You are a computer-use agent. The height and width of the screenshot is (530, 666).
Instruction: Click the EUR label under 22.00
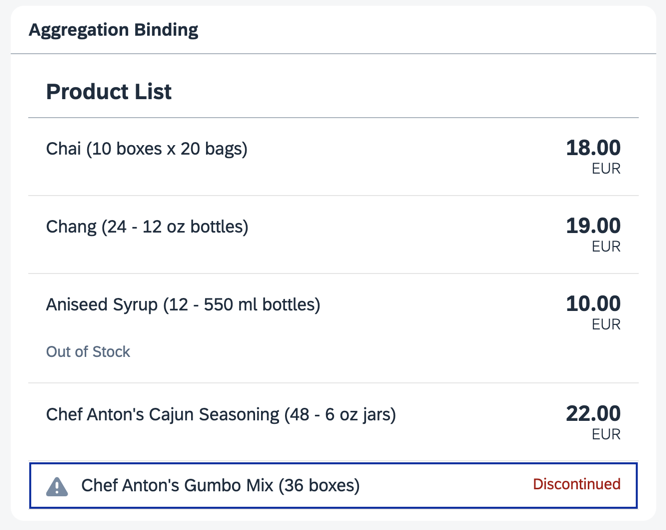(606, 435)
